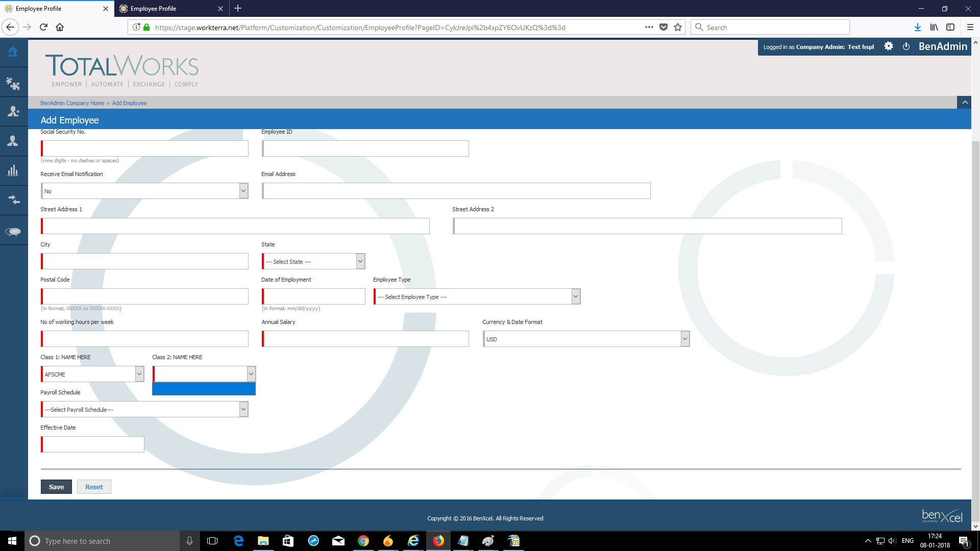Toggle the Firefox sidebar view icon
The image size is (980, 551).
950,28
